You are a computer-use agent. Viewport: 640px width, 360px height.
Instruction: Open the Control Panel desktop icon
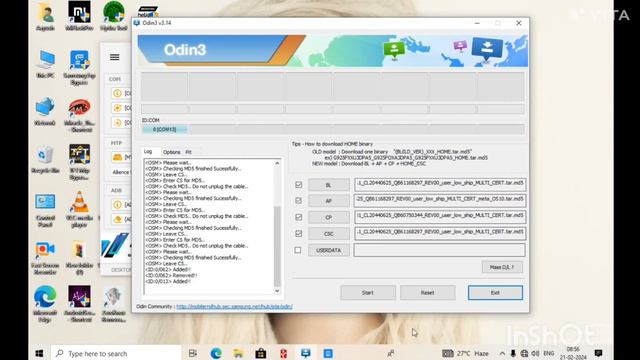(x=45, y=210)
